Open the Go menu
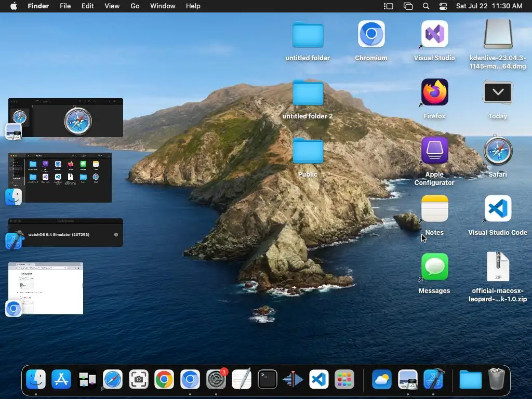532x399 pixels. click(135, 6)
